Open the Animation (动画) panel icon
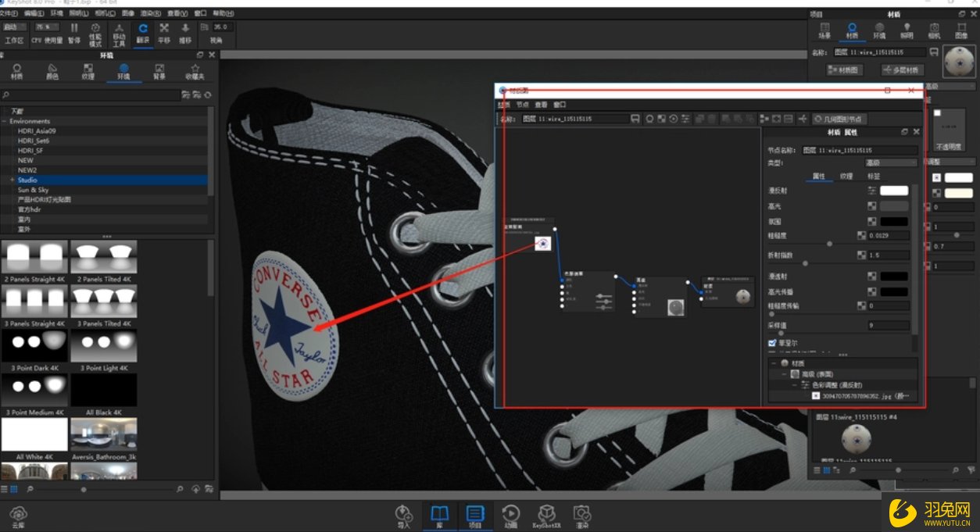 tap(510, 515)
